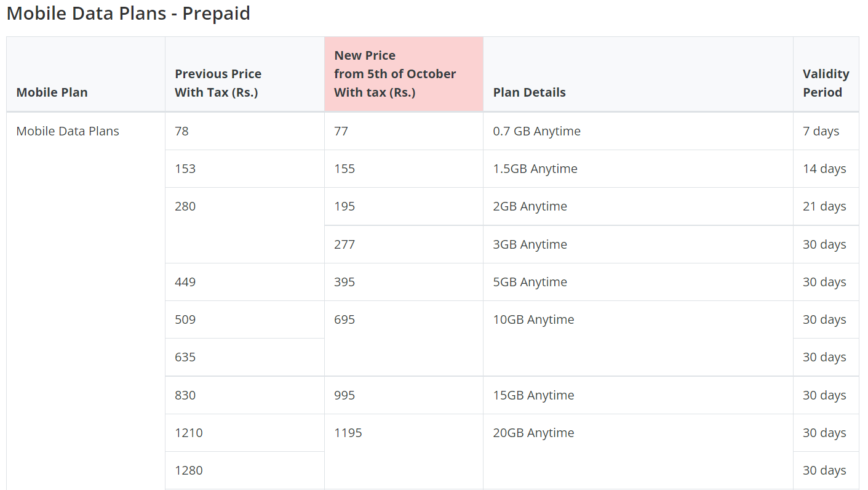Click the "10GB Anytime" plan cell
Image resolution: width=868 pixels, height=490 pixels.
coord(533,319)
